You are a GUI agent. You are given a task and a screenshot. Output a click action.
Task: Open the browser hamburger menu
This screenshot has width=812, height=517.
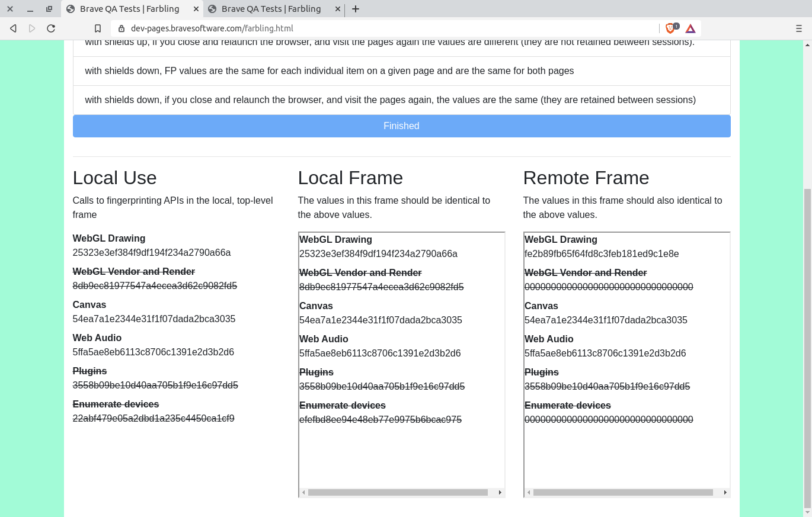(799, 28)
